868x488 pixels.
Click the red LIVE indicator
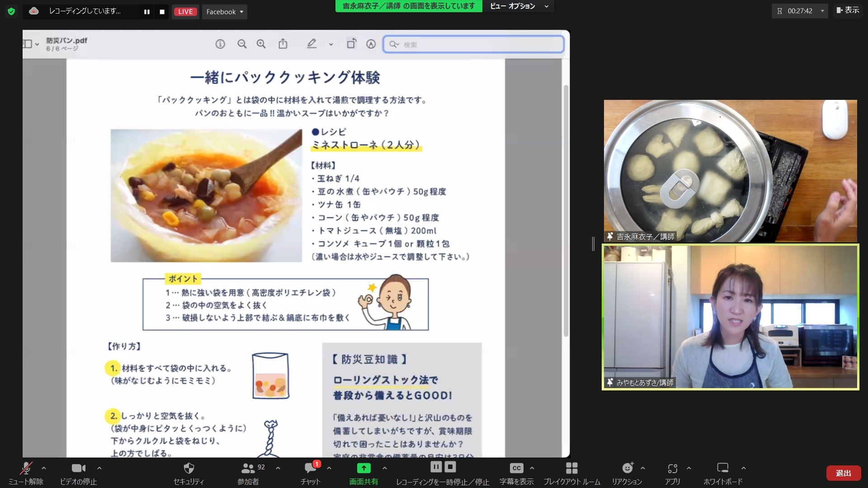point(185,12)
